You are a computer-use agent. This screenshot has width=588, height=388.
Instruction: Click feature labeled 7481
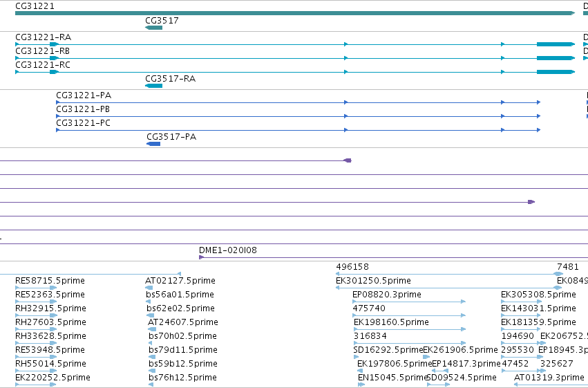tap(568, 267)
